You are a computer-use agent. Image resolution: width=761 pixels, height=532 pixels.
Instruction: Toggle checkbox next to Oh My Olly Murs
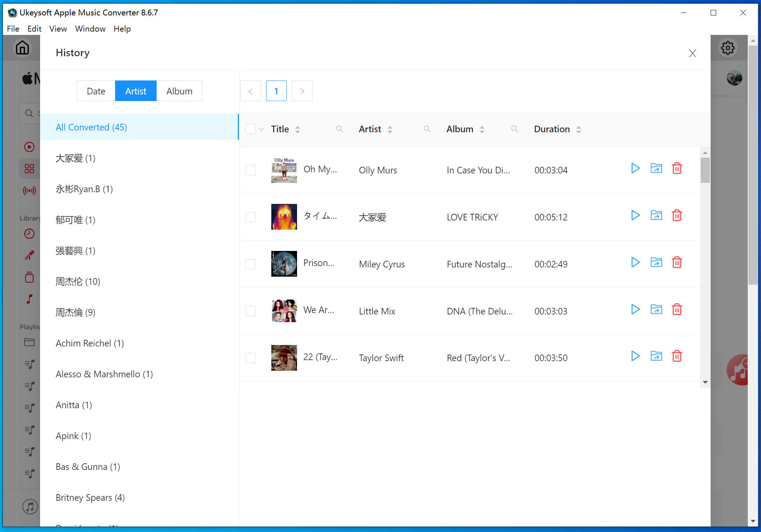point(251,169)
